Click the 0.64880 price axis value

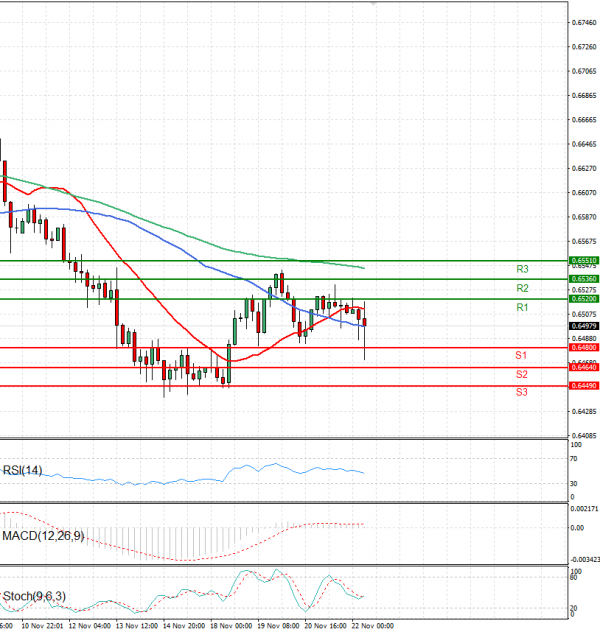[x=584, y=338]
